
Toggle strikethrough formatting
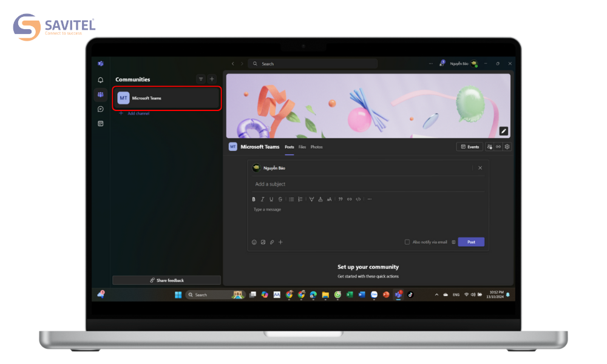(280, 199)
